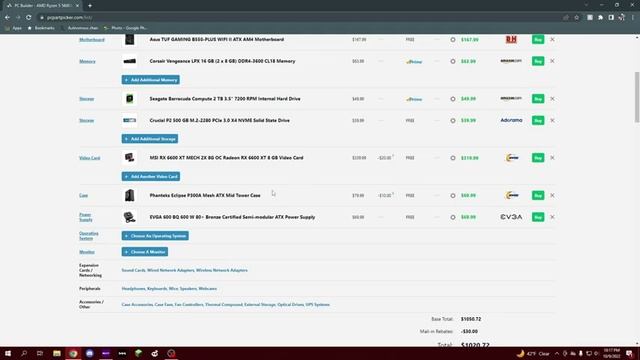Buy the Seagate Barracuda hard drive
640x360 pixels.
pyautogui.click(x=538, y=99)
